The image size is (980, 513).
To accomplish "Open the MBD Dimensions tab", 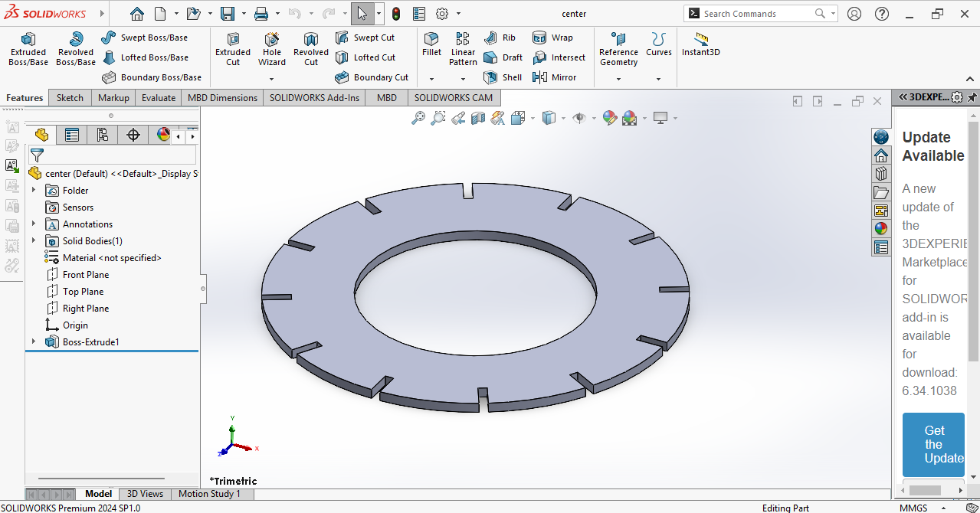I will click(223, 98).
